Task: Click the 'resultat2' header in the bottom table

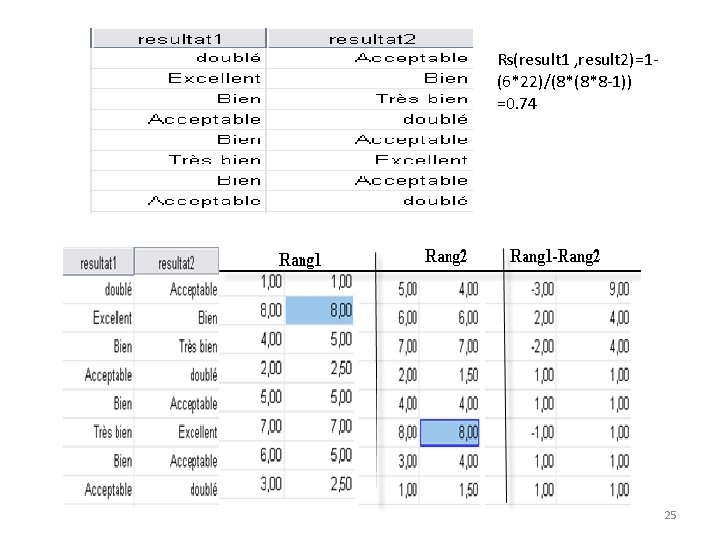Action: (x=176, y=263)
